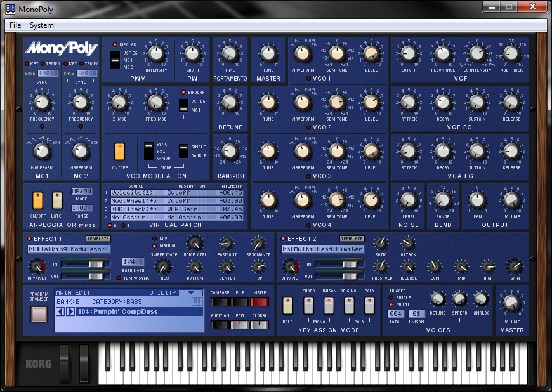552x392 pixels.
Task: Click the Master Tune knob
Action: point(268,54)
